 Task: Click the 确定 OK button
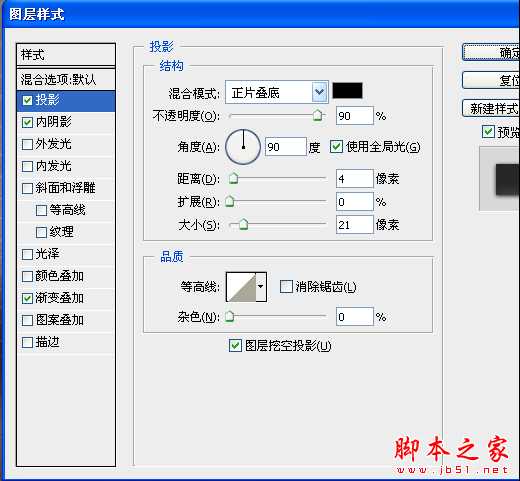pyautogui.click(x=491, y=53)
